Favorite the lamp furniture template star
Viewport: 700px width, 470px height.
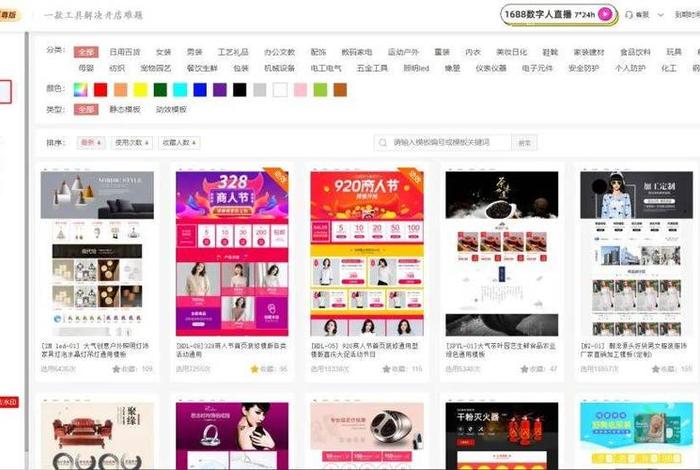(x=116, y=369)
